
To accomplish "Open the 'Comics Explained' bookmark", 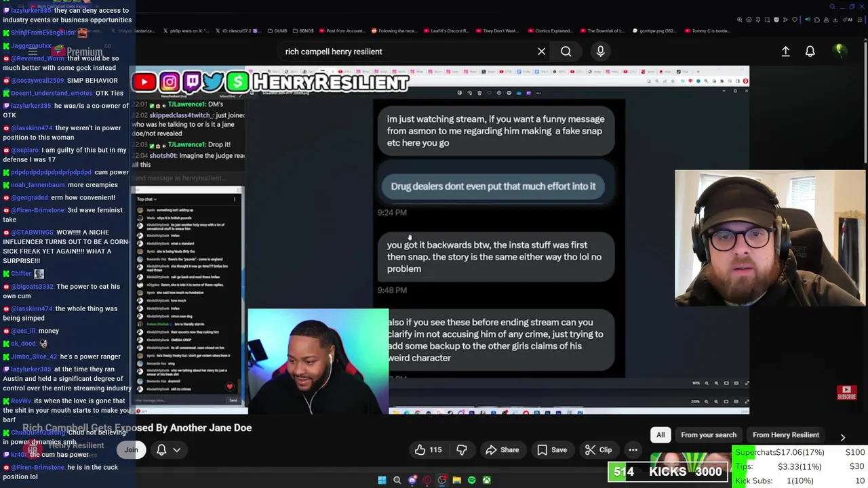I will (x=549, y=30).
